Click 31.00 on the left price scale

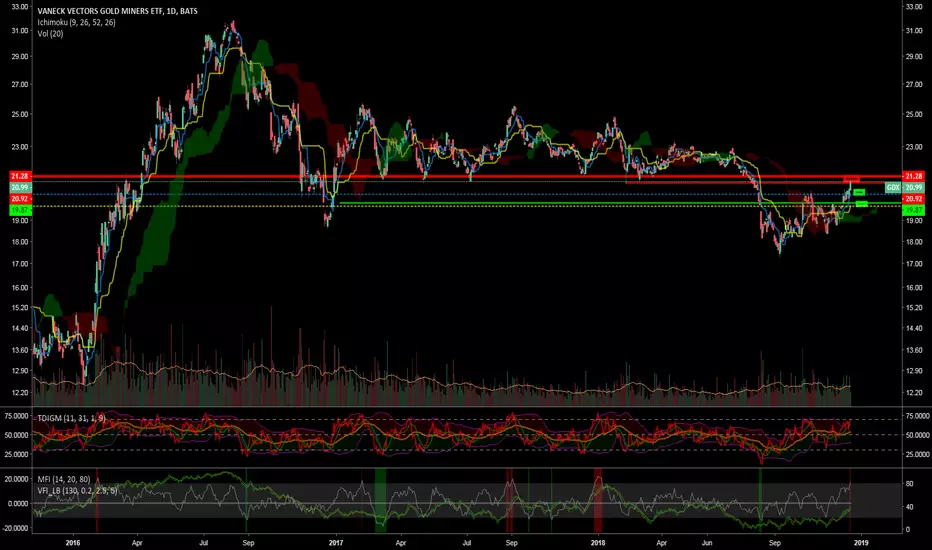click(20, 31)
